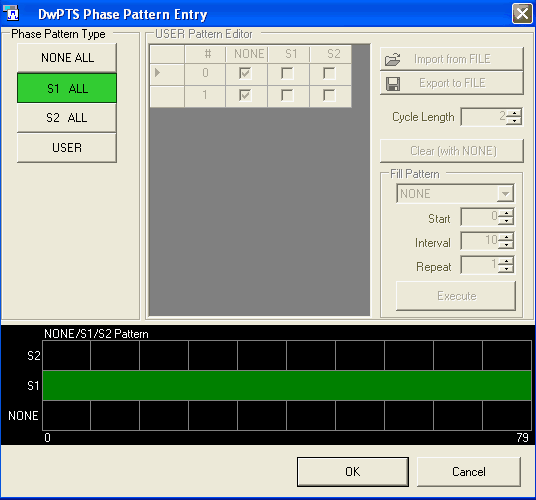Toggle the S1 checkbox in row 1
Image resolution: width=536 pixels, height=500 pixels.
pos(287,95)
